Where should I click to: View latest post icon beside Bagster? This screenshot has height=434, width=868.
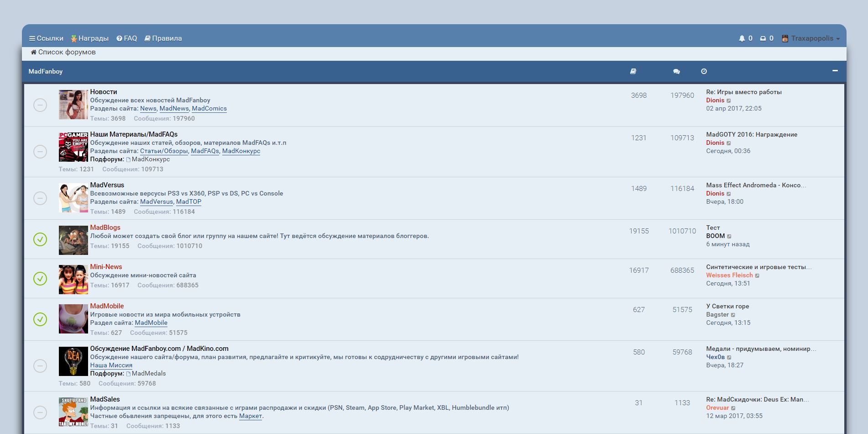733,315
